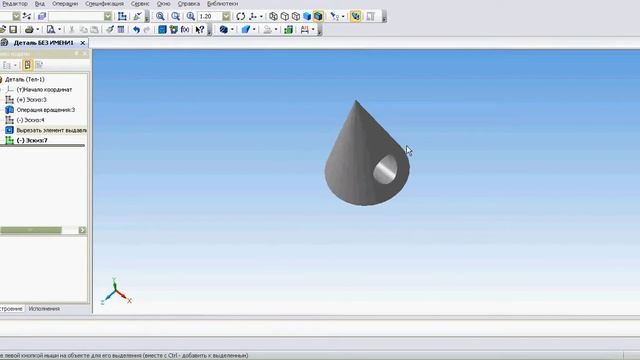
Task: Toggle highlighted tree view mode button
Action: pos(27,65)
